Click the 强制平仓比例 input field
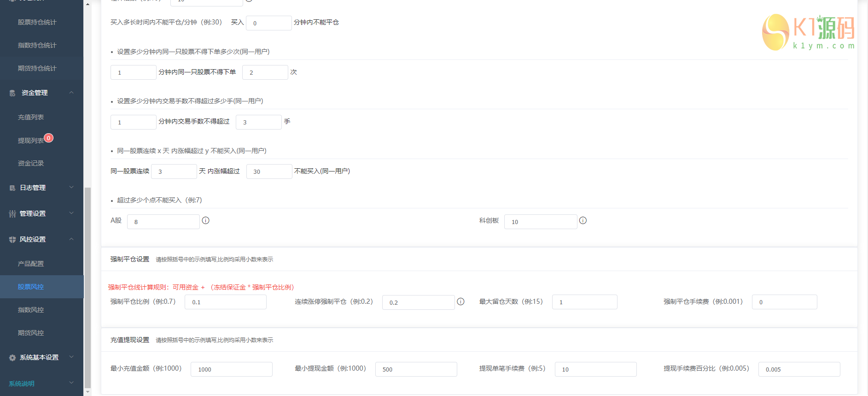This screenshot has height=396, width=868. 226,302
